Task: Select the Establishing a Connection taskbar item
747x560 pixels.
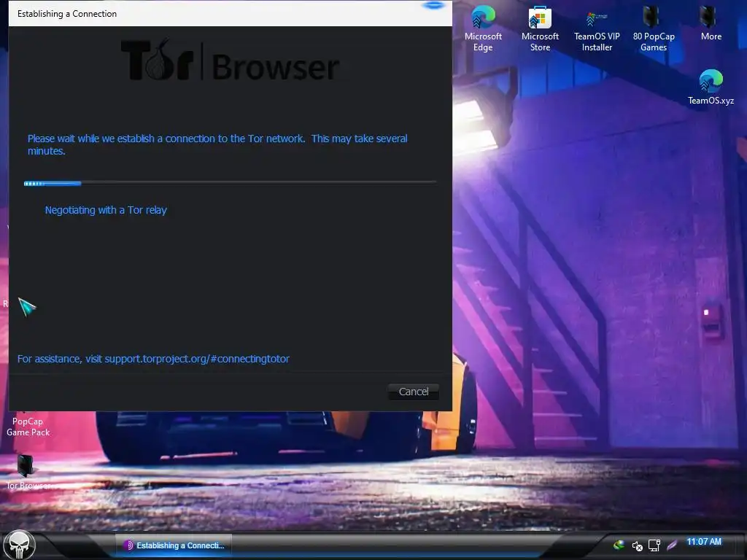Action: tap(174, 545)
